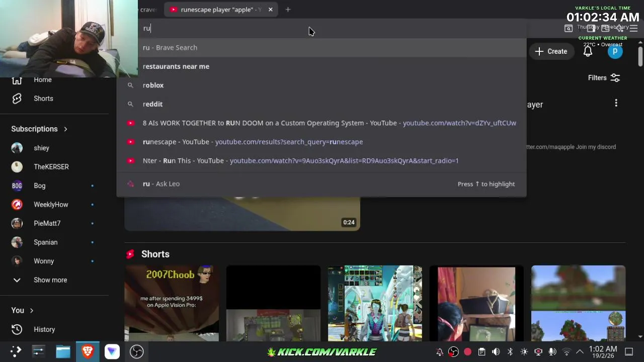Open the search Filters panel
This screenshot has height=362, width=644.
pyautogui.click(x=604, y=78)
